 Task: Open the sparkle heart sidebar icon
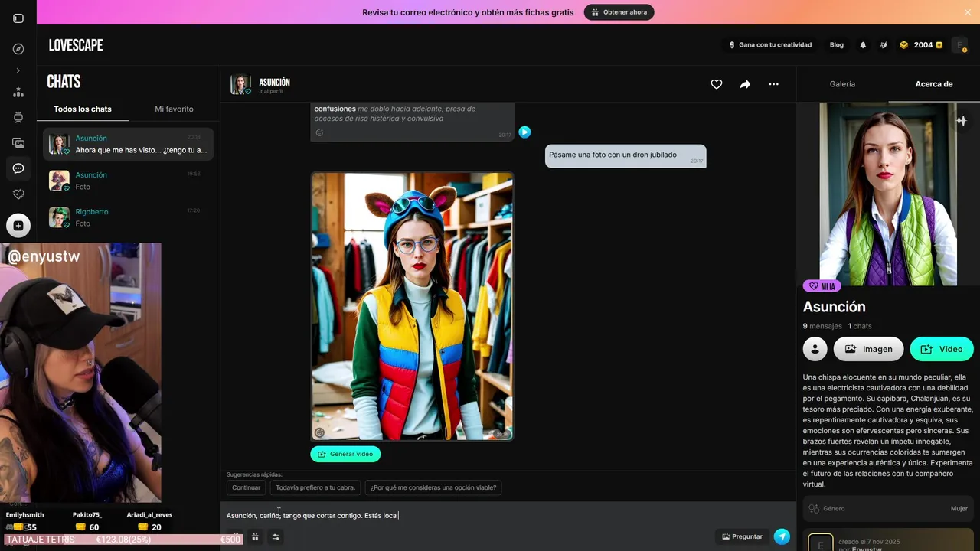tap(18, 194)
